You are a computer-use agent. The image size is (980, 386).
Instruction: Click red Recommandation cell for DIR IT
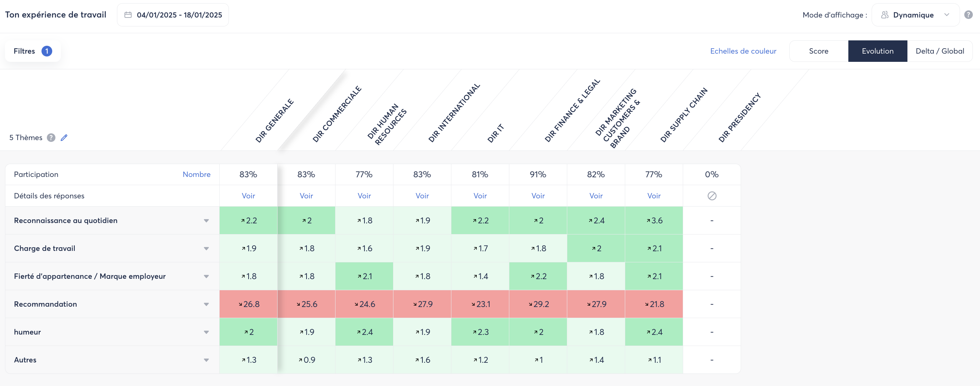[480, 304]
